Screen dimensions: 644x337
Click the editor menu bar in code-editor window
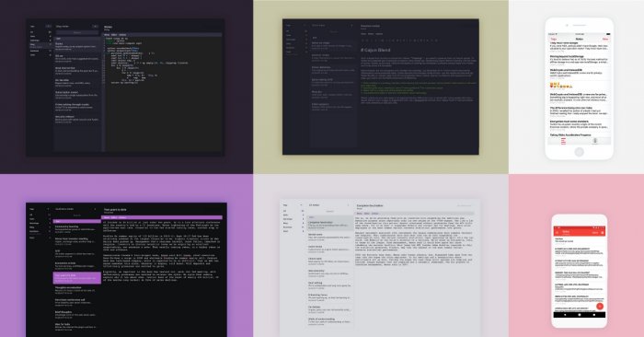click(x=162, y=35)
